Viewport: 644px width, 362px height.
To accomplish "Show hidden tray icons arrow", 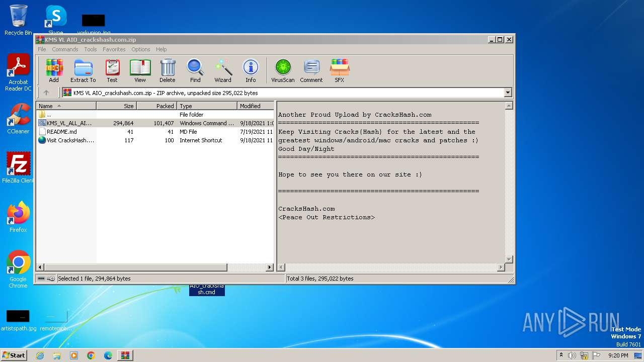I will [x=561, y=355].
